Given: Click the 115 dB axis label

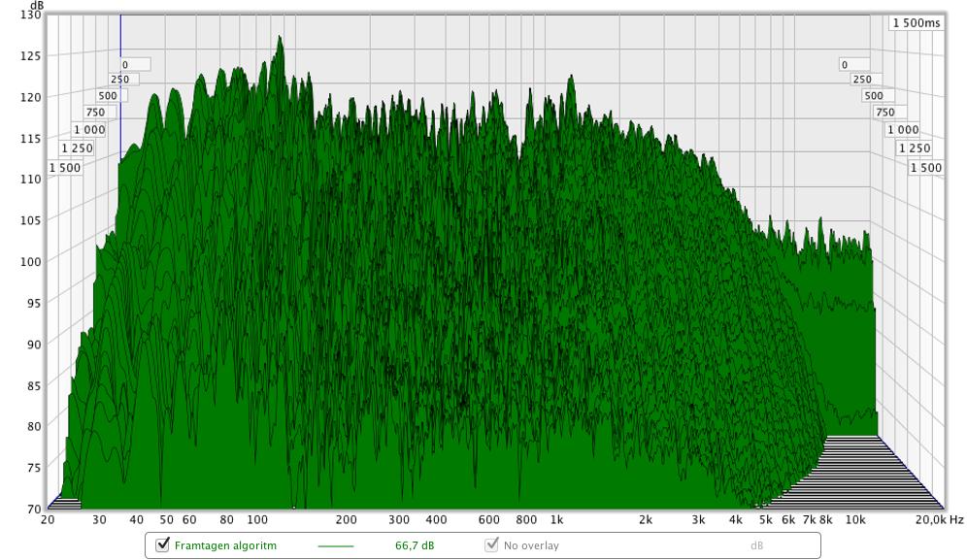Looking at the screenshot, I should coord(31,139).
